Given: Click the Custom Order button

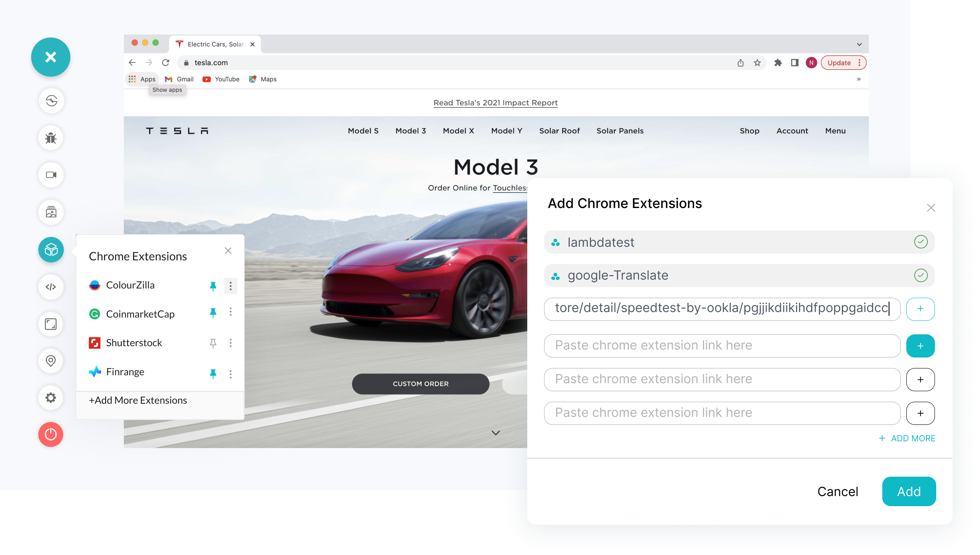Looking at the screenshot, I should click(x=421, y=384).
